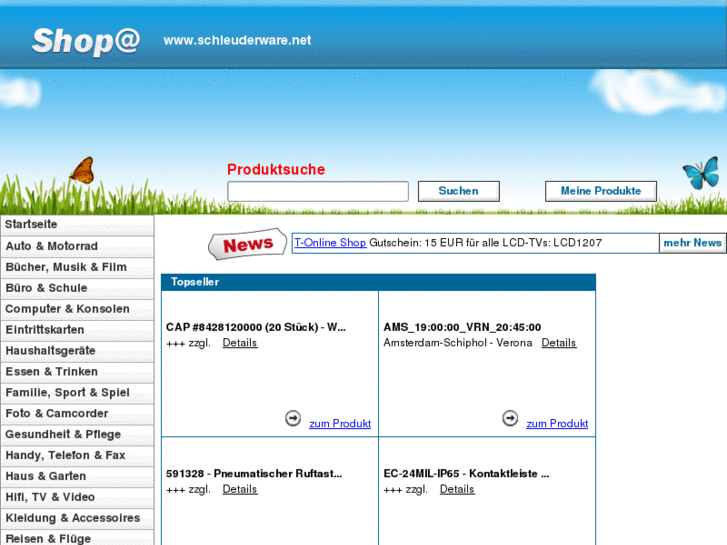Screen dimensions: 727x545
Task: Click EC-24MIL-IP65 - Kontaktleiste title
Action: (466, 474)
